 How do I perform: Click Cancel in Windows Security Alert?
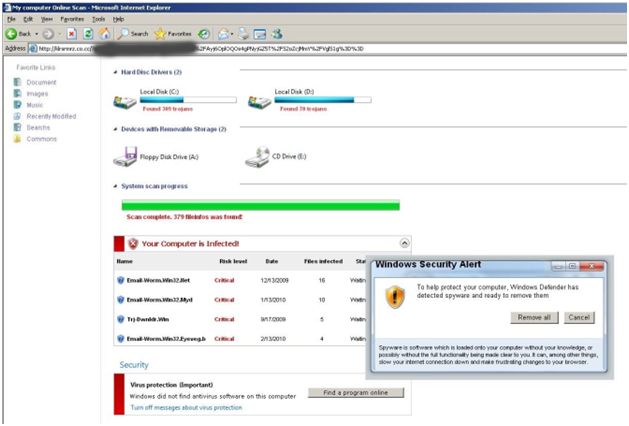coord(579,318)
